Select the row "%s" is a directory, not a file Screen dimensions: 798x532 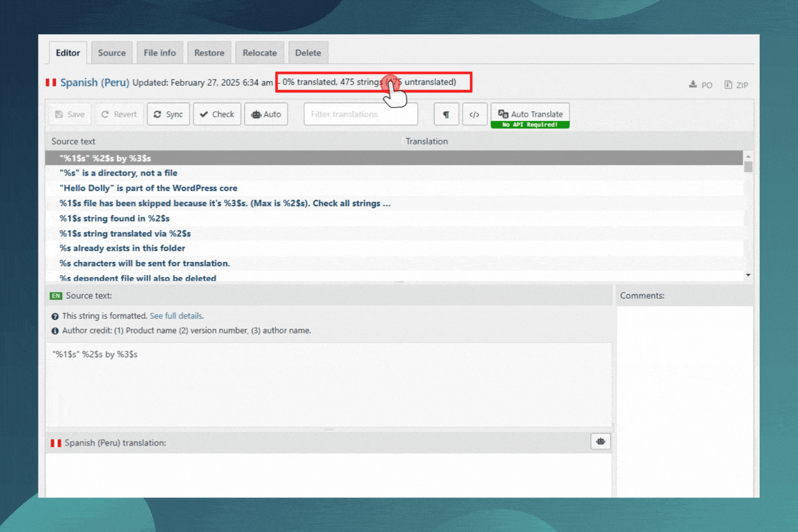[394, 173]
